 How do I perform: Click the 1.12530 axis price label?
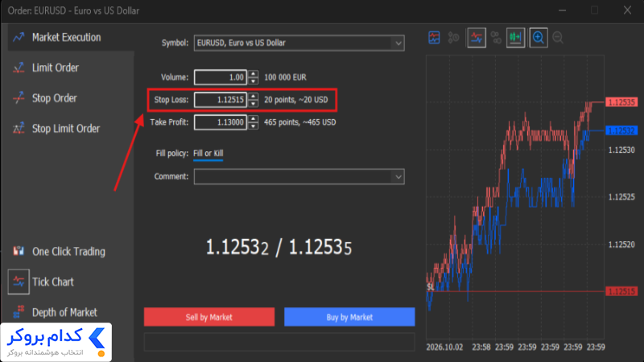(x=621, y=150)
